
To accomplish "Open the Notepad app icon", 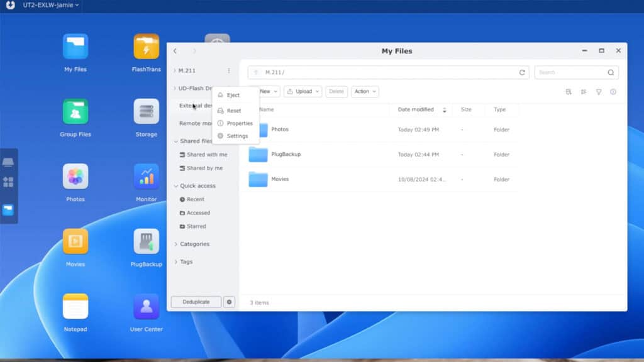I will [75, 307].
